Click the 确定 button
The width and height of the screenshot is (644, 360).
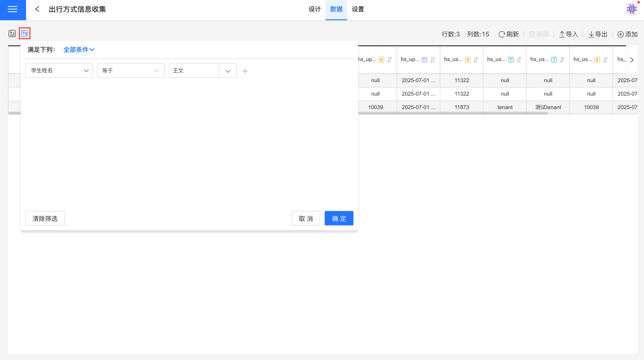point(339,218)
